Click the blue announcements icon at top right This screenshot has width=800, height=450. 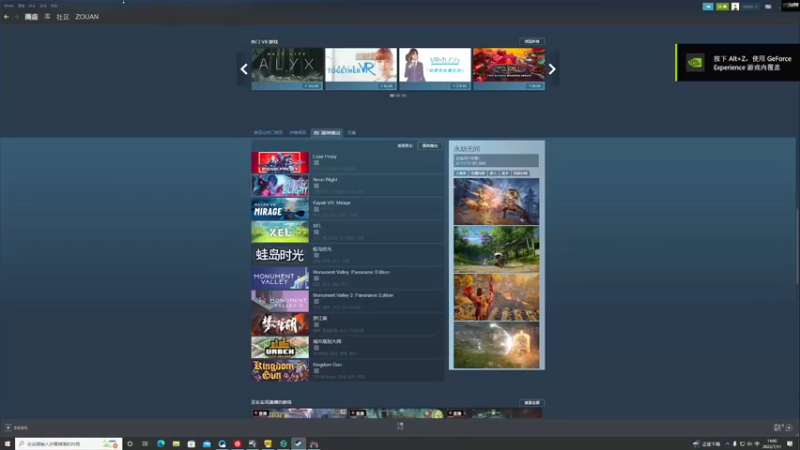(x=708, y=7)
